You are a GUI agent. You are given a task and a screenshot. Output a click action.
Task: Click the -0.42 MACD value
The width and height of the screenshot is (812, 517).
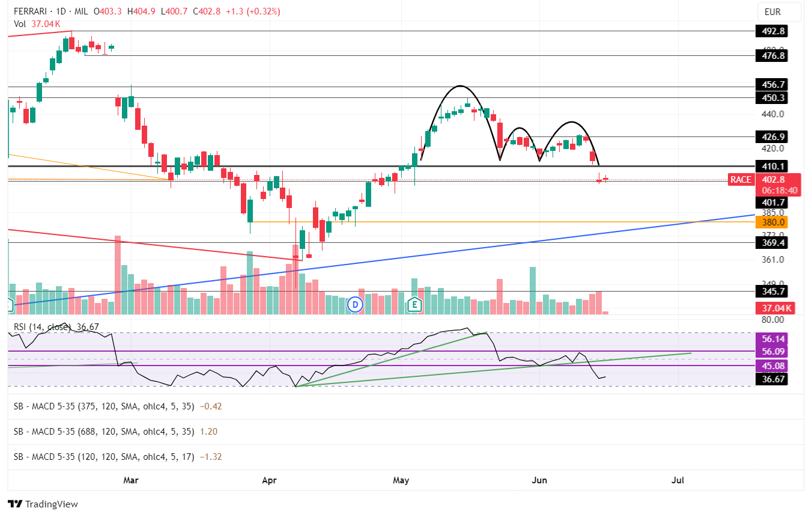point(211,406)
